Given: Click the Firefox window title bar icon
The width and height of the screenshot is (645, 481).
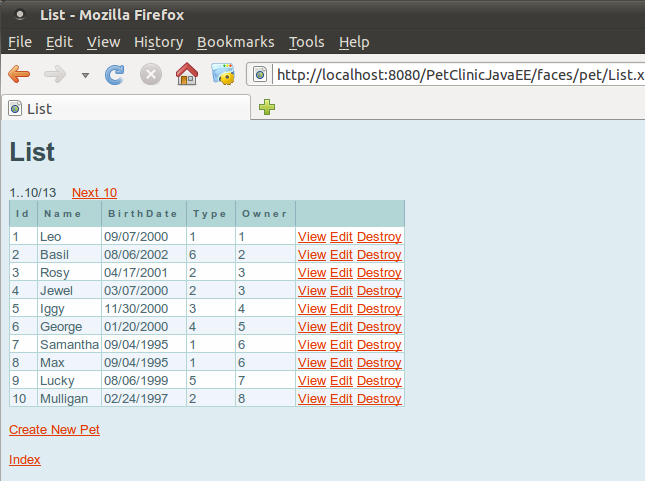Looking at the screenshot, I should (20, 15).
